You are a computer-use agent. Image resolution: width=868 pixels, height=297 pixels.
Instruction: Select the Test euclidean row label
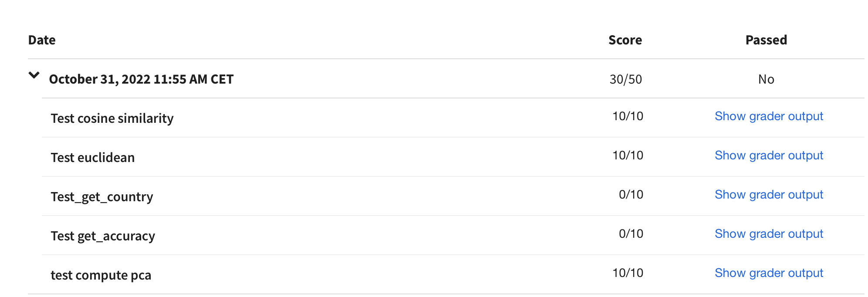pyautogui.click(x=93, y=158)
